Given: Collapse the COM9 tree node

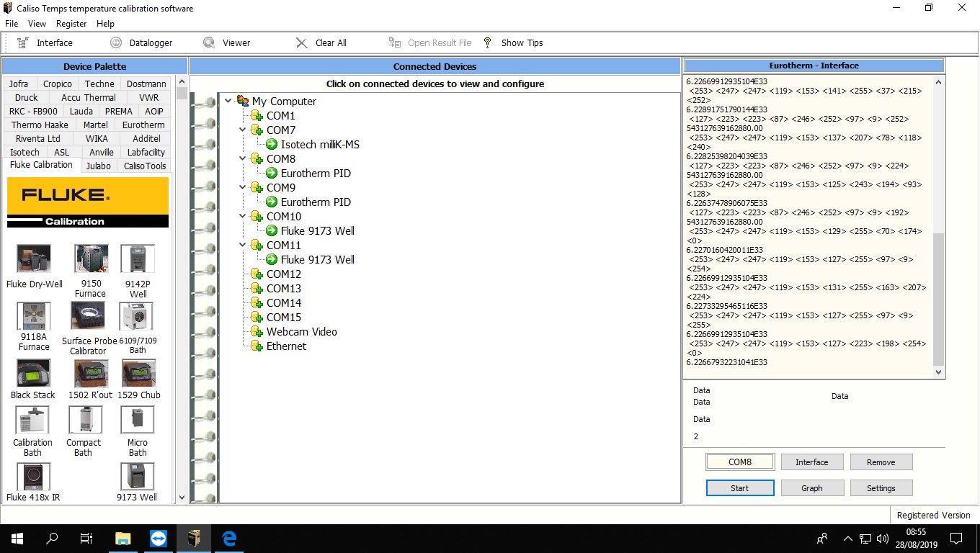Looking at the screenshot, I should point(243,187).
